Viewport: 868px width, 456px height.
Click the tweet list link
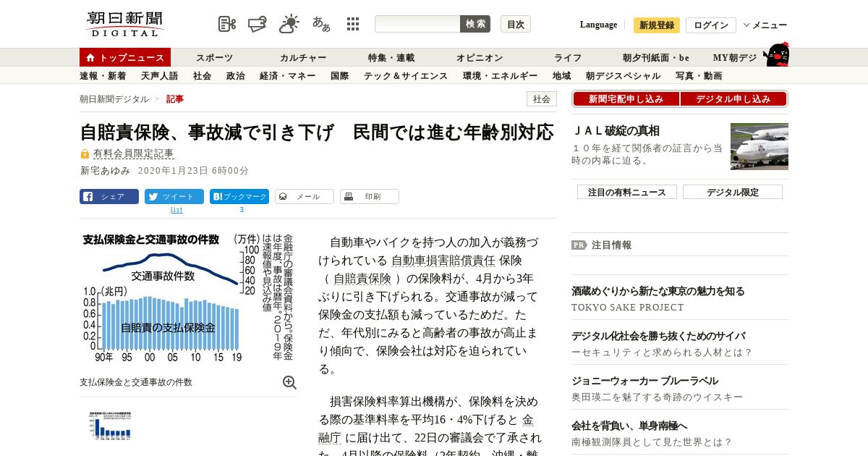[176, 210]
